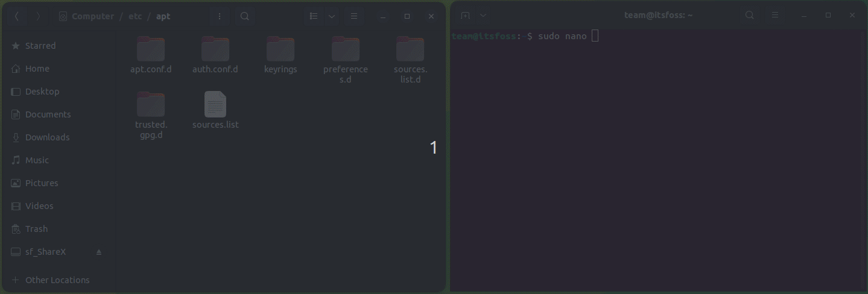
Task: Open the terminal tab dropdown arrow
Action: [x=483, y=15]
